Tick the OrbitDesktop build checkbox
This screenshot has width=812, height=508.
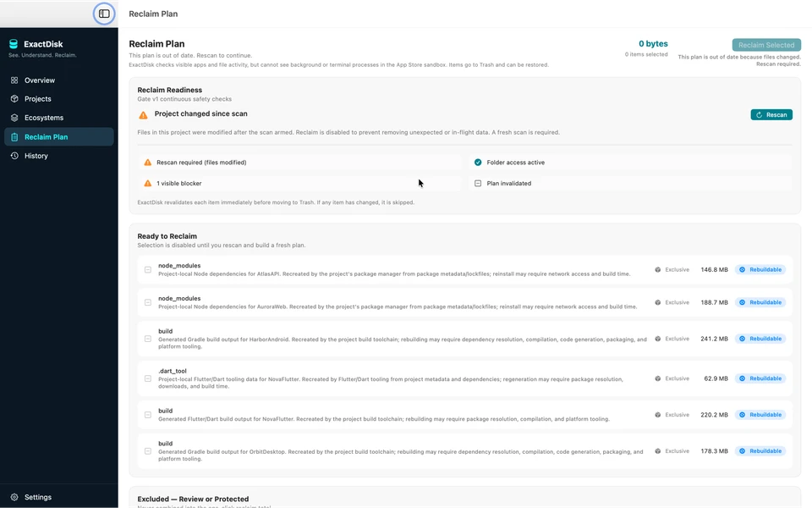[x=147, y=451]
